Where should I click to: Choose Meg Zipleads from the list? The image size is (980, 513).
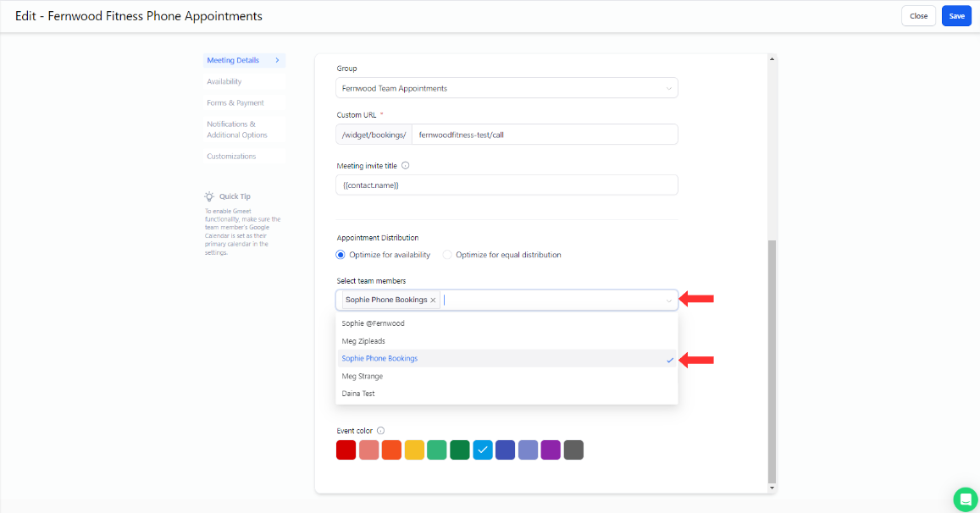pyautogui.click(x=507, y=341)
